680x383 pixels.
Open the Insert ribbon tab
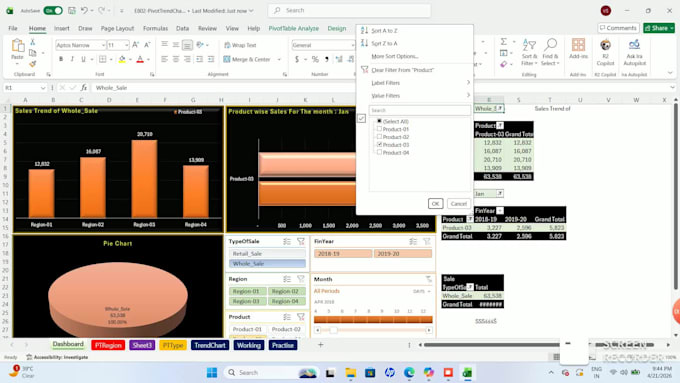(62, 28)
